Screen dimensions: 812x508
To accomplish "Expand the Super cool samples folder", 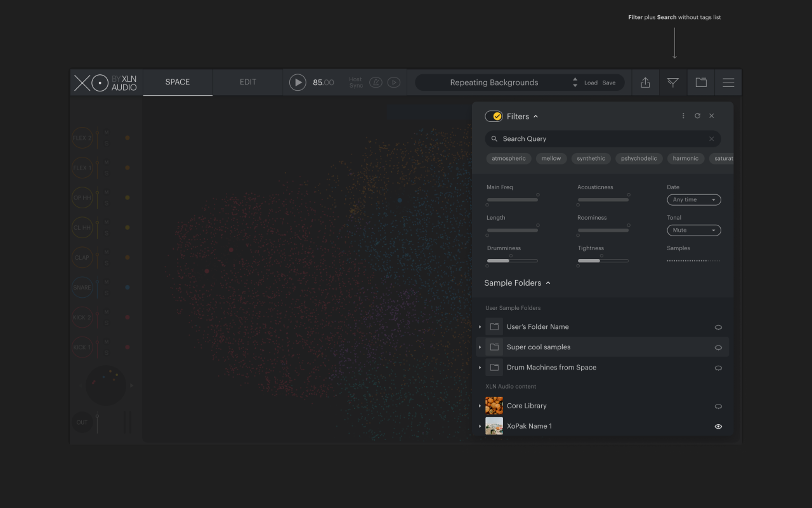I will tap(480, 347).
